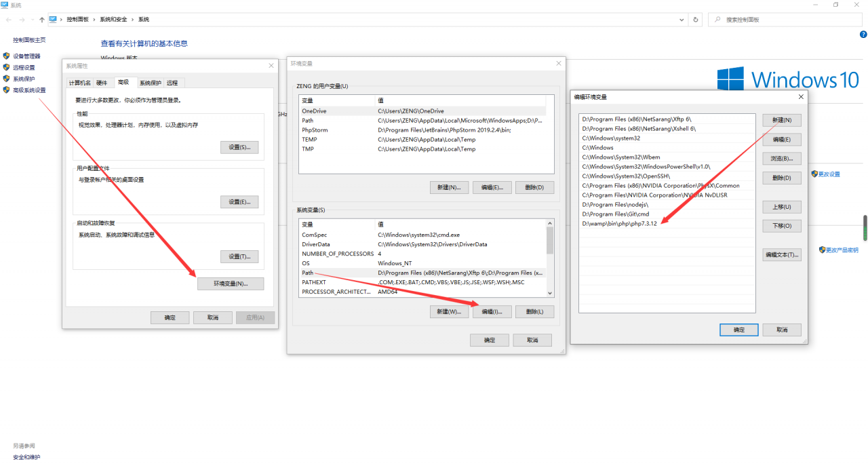
Task: Open the 远程 tab in 系统属性
Action: (172, 83)
